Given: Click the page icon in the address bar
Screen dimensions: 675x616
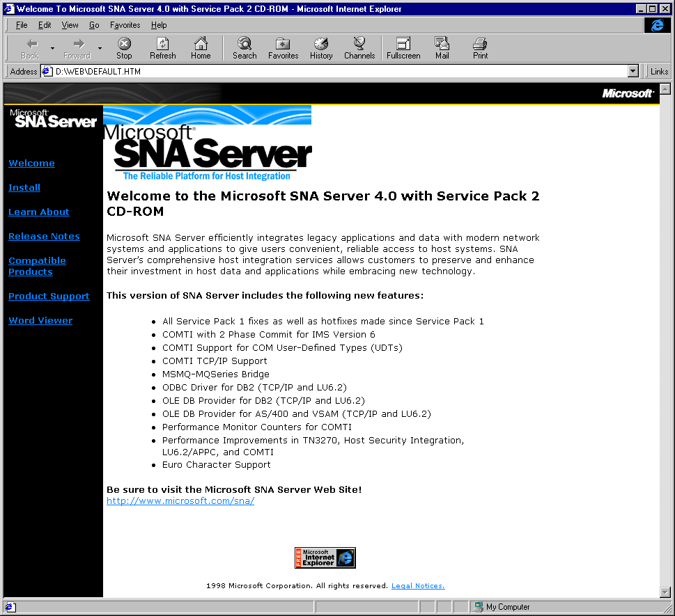Looking at the screenshot, I should pyautogui.click(x=47, y=72).
